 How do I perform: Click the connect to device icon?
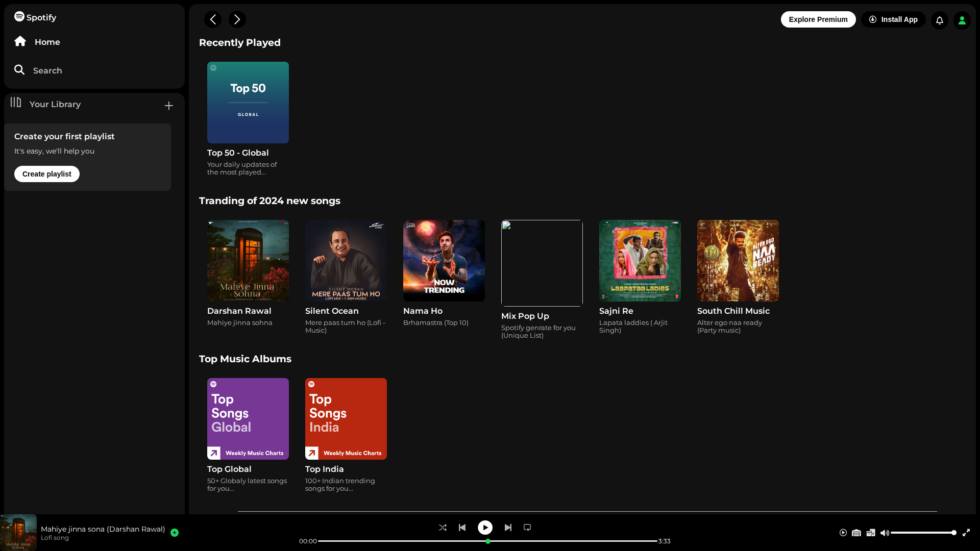(x=871, y=533)
